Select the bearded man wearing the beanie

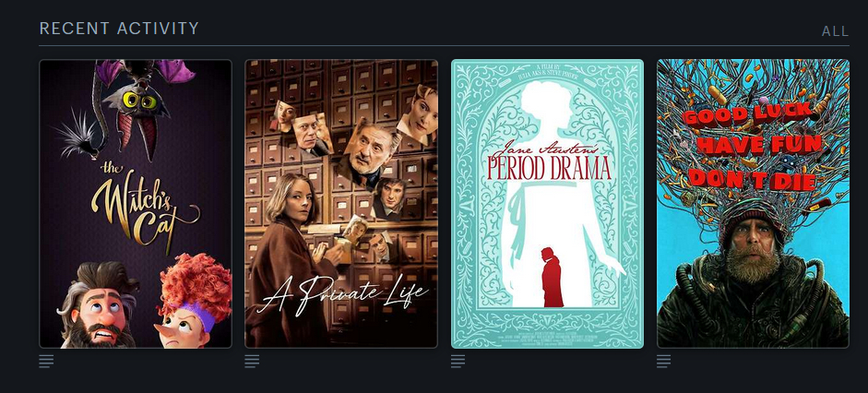click(x=753, y=277)
